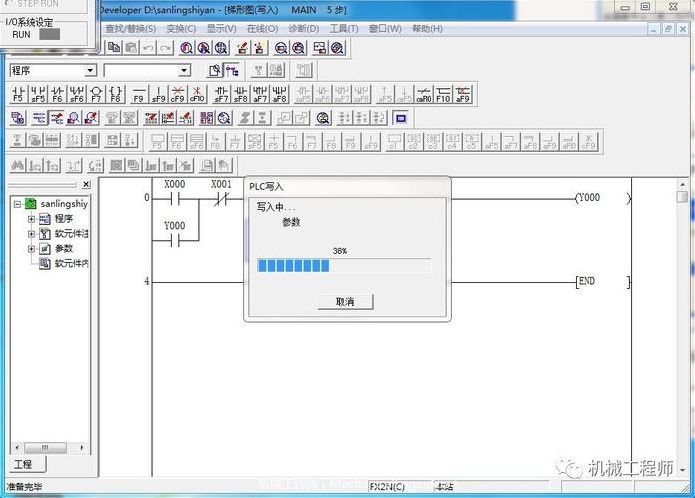Select the Y000 output coil

click(602, 198)
